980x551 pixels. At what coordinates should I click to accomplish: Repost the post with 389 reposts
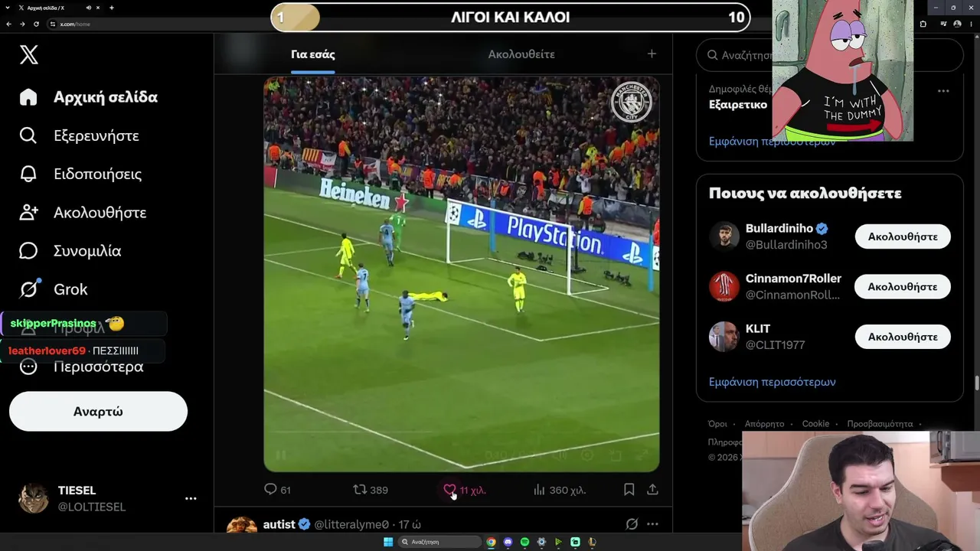(371, 490)
